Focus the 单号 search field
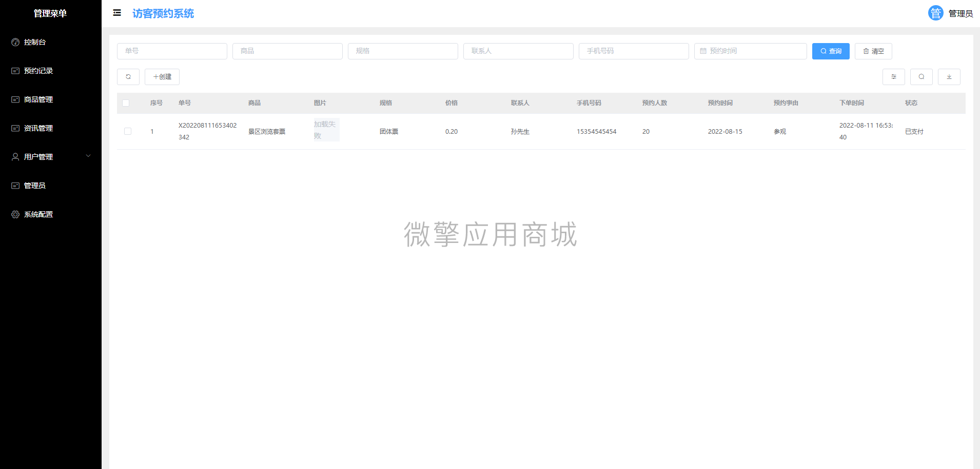980x469 pixels. pos(172,51)
